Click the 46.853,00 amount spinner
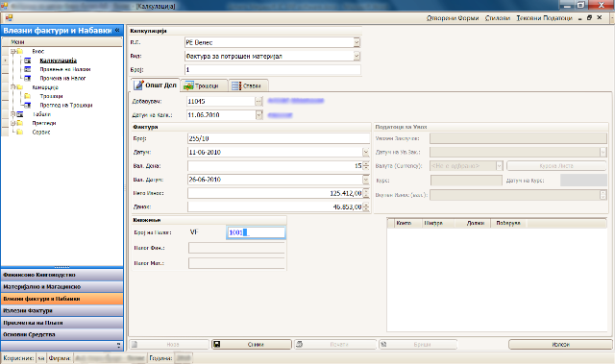This screenshot has height=364, width=615. point(366,206)
